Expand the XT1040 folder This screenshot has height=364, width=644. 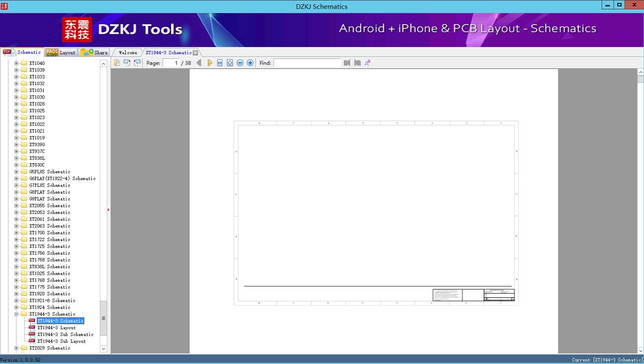pos(17,63)
